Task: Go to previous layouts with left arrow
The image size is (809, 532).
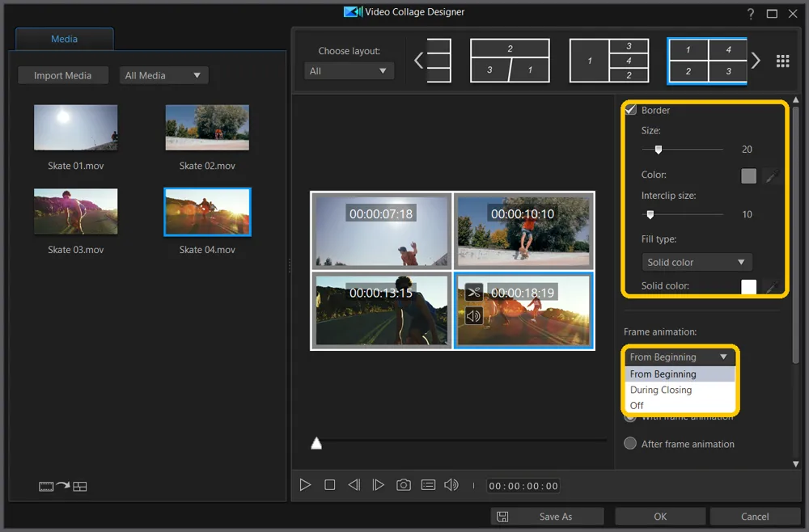Action: coord(418,61)
